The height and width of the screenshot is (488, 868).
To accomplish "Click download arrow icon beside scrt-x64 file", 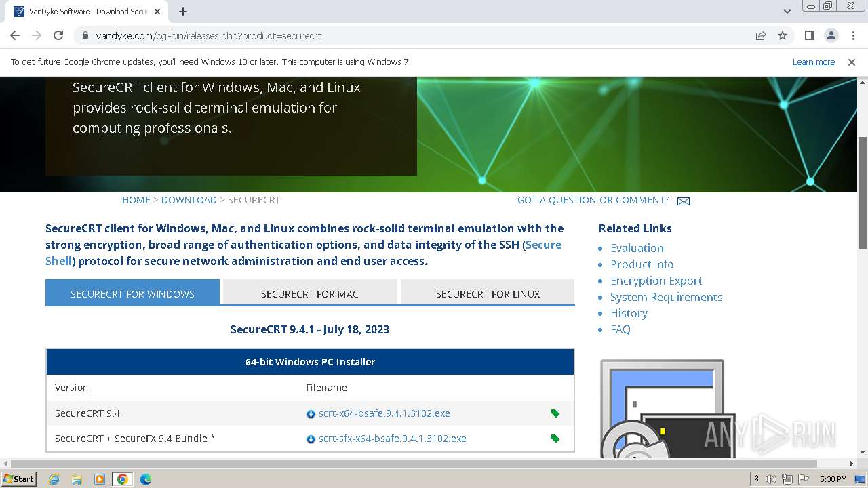I will pos(311,414).
